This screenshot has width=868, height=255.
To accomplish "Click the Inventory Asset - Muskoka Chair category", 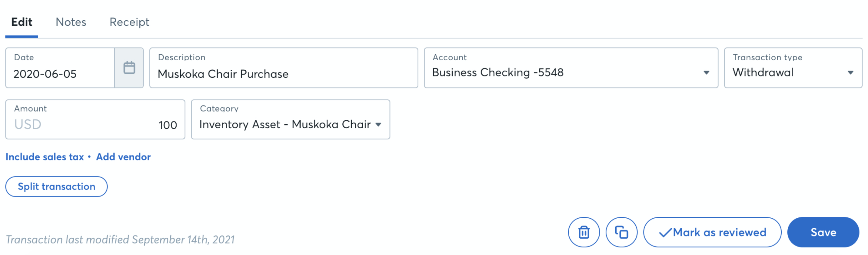I will click(285, 124).
